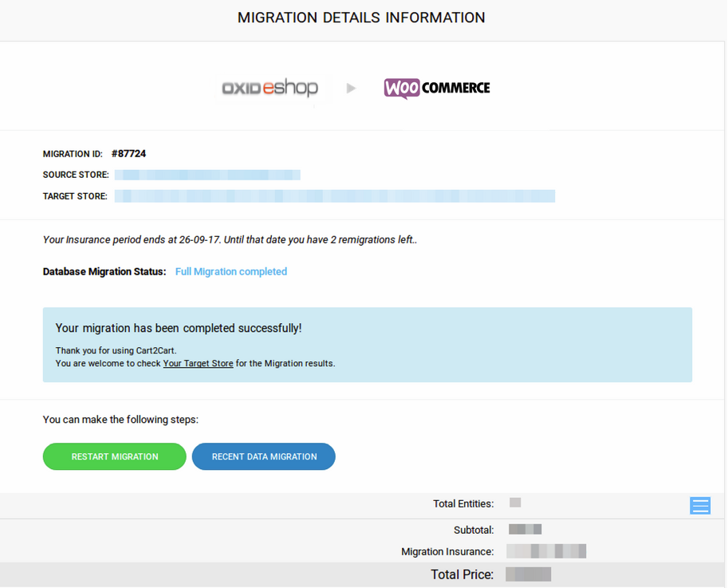Click the OXID eShop logo
Screen dimensions: 728x588
270,88
